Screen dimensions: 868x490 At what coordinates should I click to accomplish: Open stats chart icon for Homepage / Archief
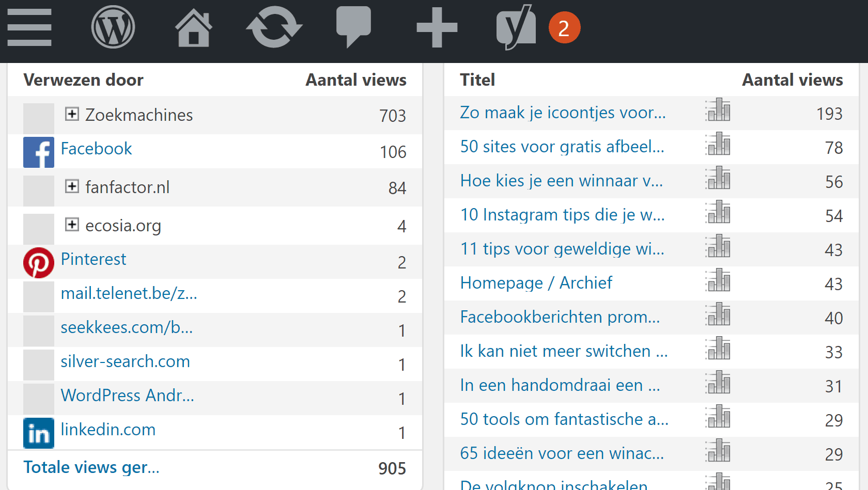point(718,281)
